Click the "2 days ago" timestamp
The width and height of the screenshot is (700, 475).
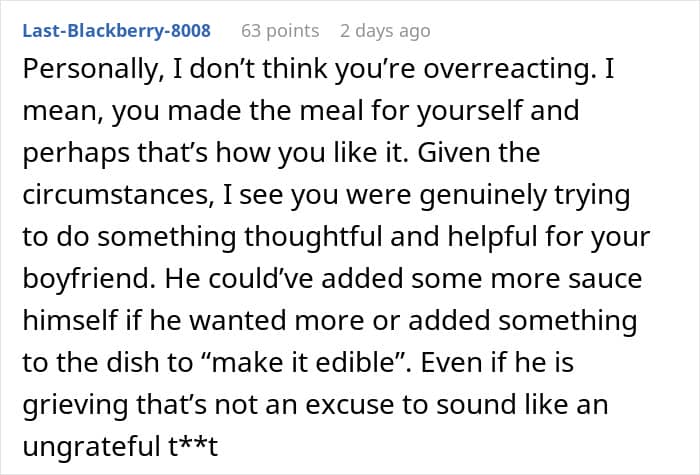385,30
